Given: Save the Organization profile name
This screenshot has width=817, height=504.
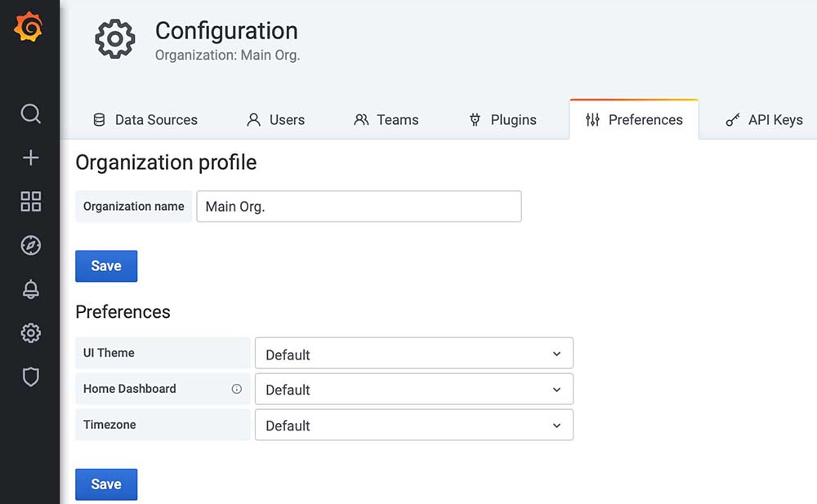Looking at the screenshot, I should coord(106,266).
